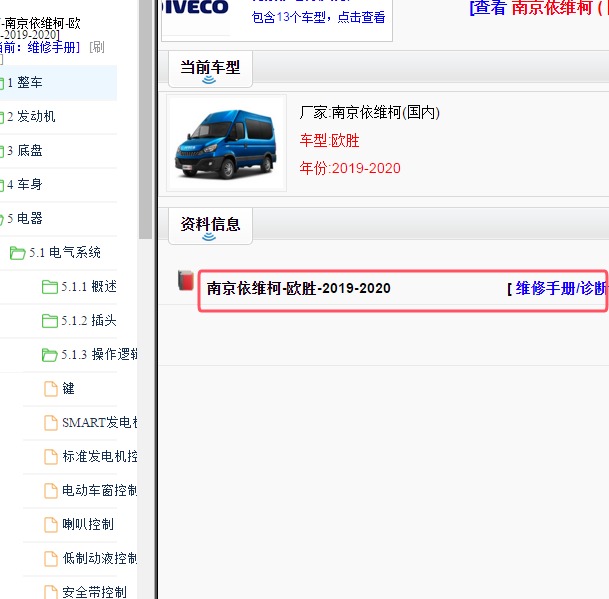
Task: Open the 低制动液控制 document
Action: pos(100,558)
